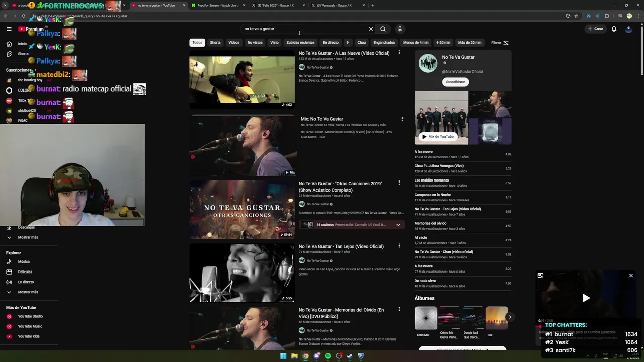Go back with browser back arrow

coord(6,16)
